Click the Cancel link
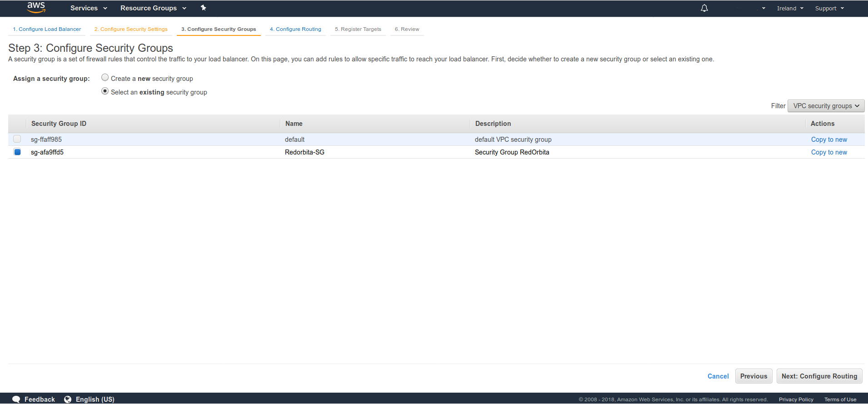 (x=718, y=376)
